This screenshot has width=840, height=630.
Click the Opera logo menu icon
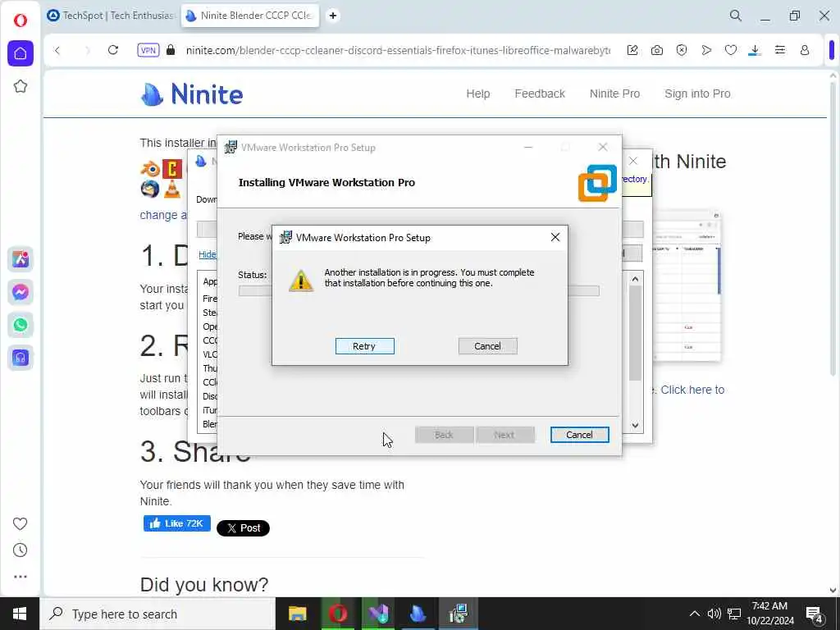coord(21,21)
